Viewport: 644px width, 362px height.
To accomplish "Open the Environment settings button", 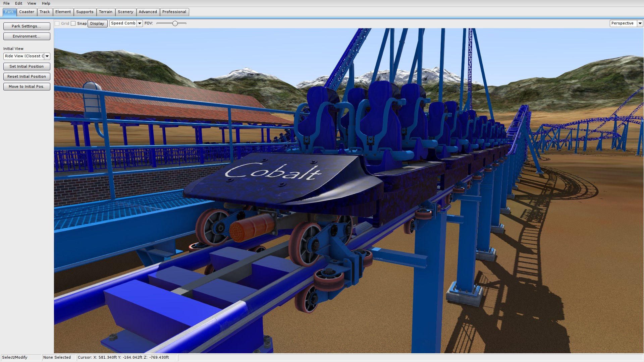I will click(26, 36).
